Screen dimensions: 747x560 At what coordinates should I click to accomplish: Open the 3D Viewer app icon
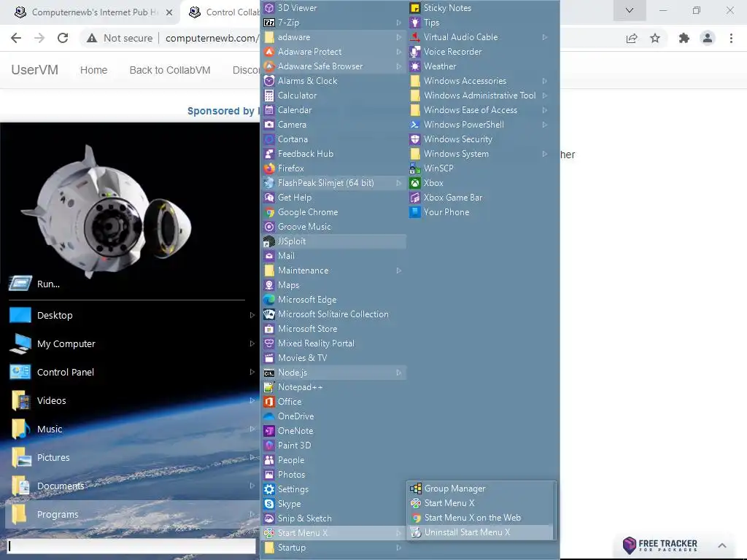click(269, 7)
